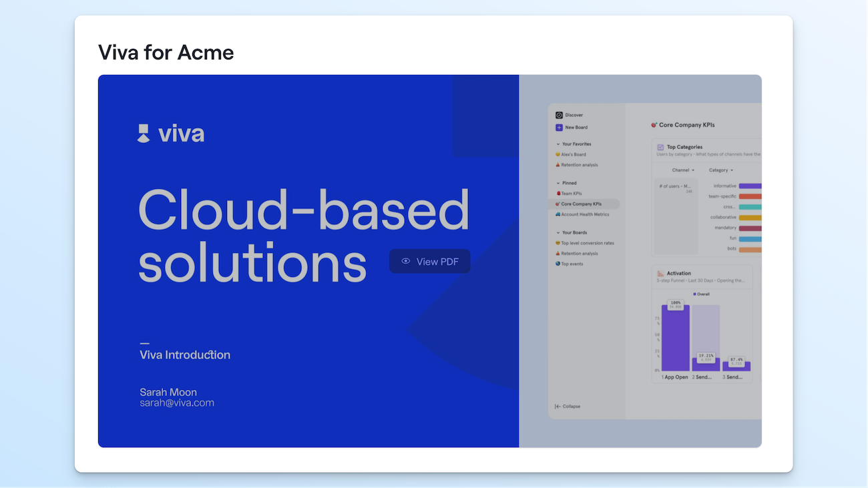Click the globe icon beside Top events

pyautogui.click(x=558, y=264)
